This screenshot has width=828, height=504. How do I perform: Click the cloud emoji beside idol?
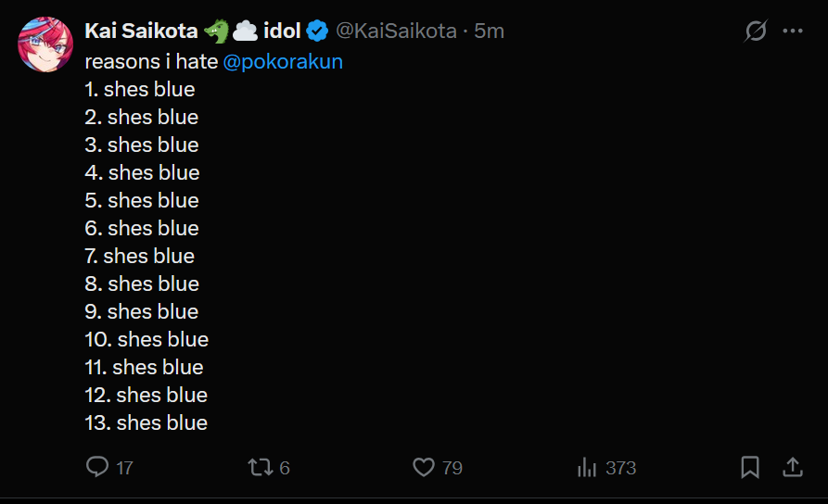245,31
